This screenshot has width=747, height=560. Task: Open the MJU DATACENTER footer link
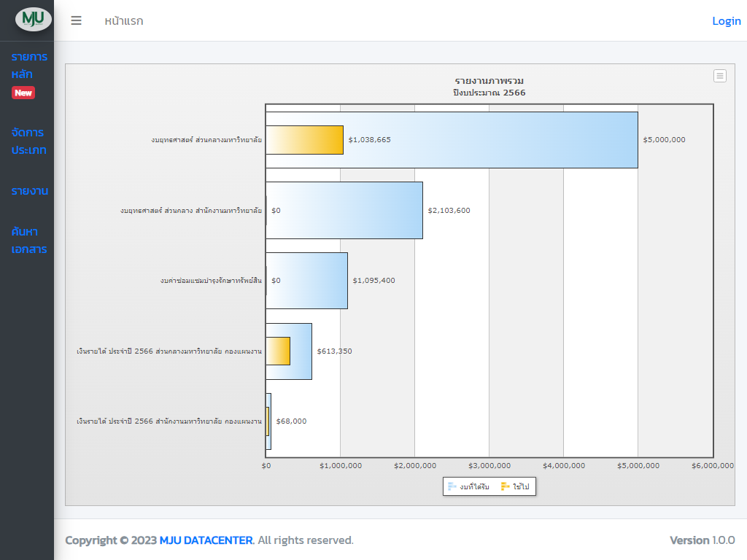click(x=206, y=540)
